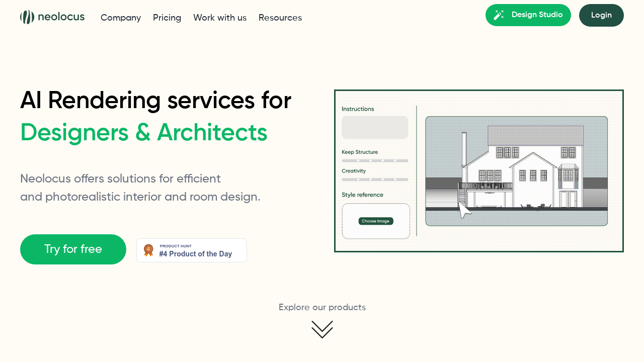This screenshot has width=644, height=362.
Task: Click the Explore our products text
Action: [322, 307]
